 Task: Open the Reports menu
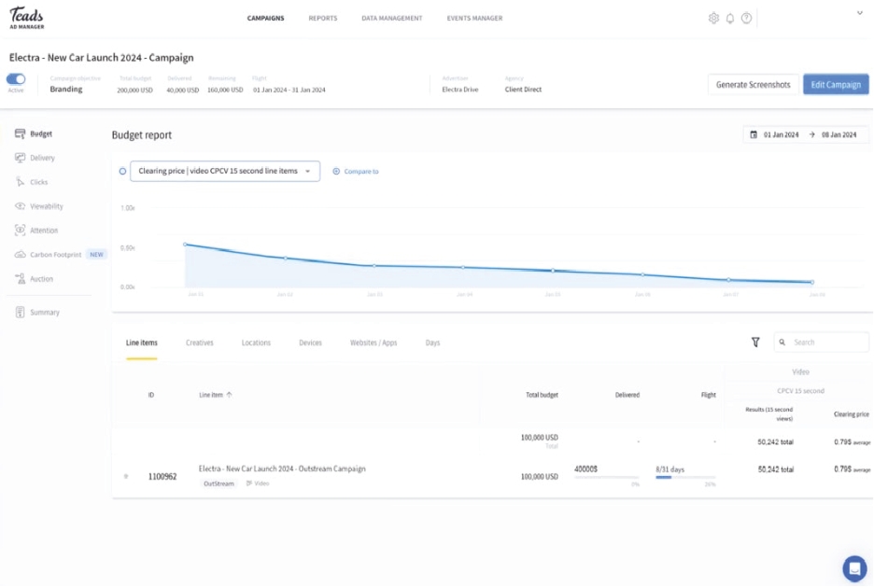pos(323,19)
